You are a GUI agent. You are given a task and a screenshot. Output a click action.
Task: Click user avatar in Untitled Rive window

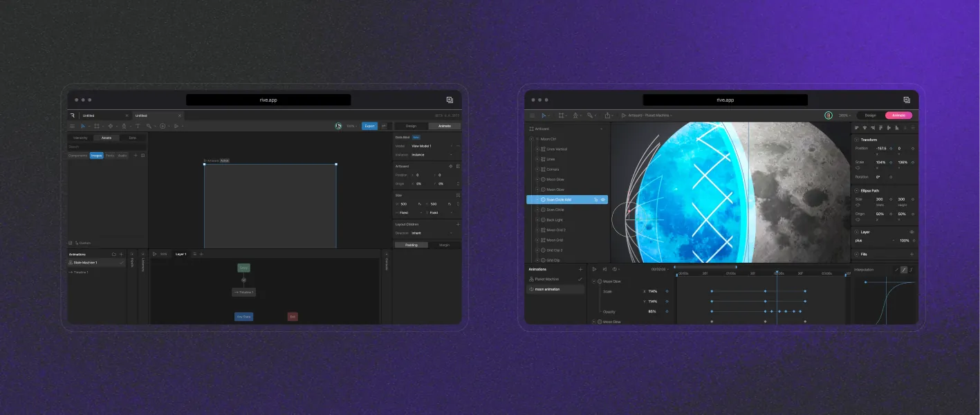(338, 126)
